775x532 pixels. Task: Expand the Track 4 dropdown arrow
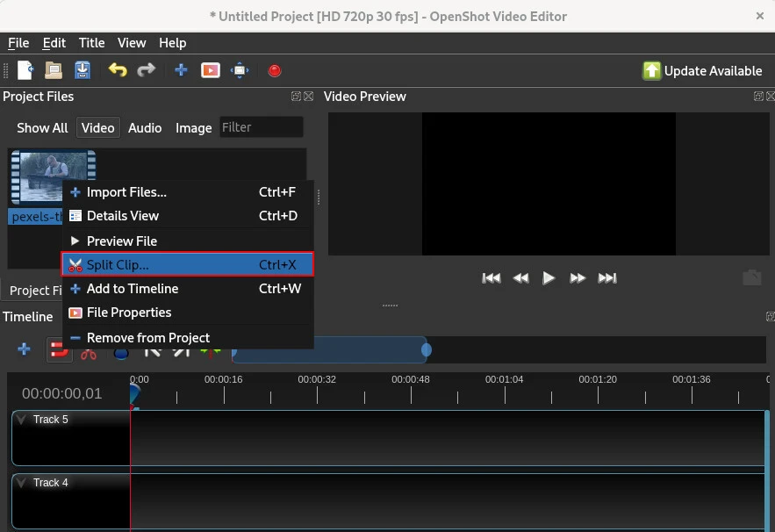coord(22,483)
